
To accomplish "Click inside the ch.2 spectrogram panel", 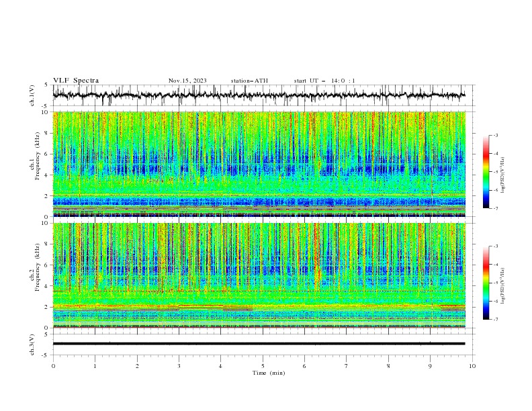I will pos(259,275).
